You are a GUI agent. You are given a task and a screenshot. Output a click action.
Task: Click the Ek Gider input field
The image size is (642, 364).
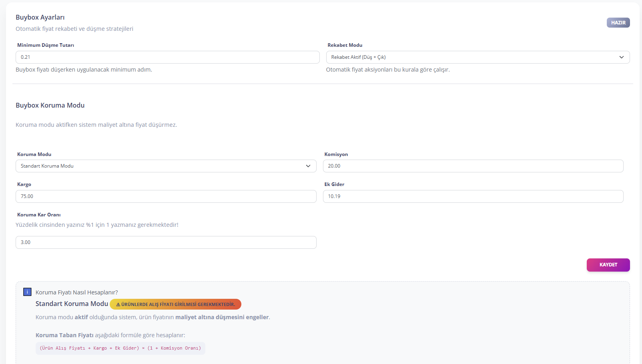473,196
